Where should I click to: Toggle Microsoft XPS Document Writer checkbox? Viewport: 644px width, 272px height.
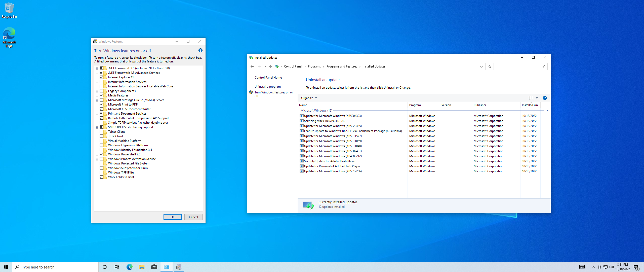point(101,109)
